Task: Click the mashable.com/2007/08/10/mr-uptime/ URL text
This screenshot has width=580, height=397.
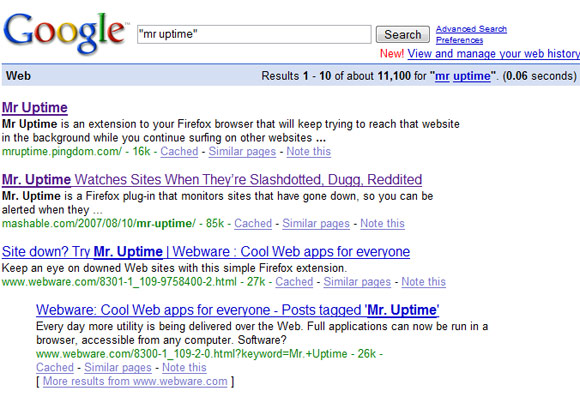Action: click(99, 223)
